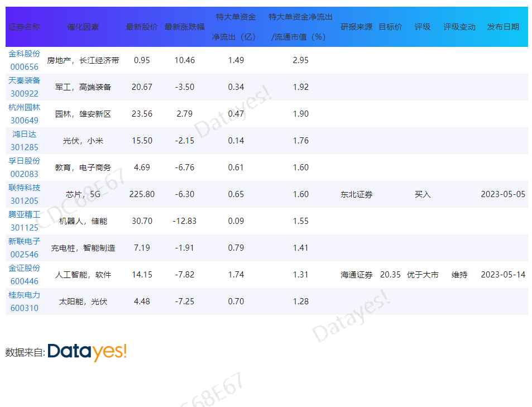Viewport: 532px width, 407px height.
Task: Open the 天秦装备 300922 stock link
Action: point(24,87)
